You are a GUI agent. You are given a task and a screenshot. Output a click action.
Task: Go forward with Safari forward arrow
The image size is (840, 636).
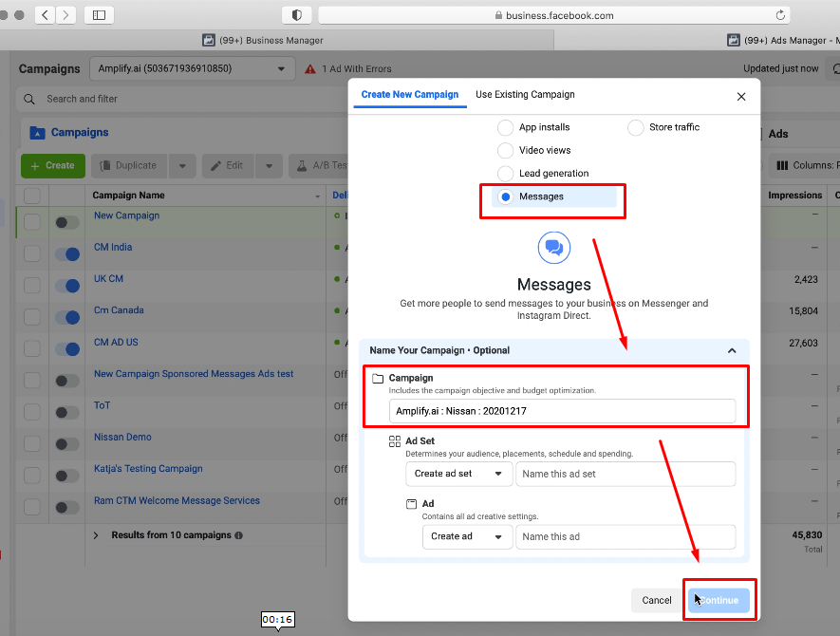[x=65, y=15]
